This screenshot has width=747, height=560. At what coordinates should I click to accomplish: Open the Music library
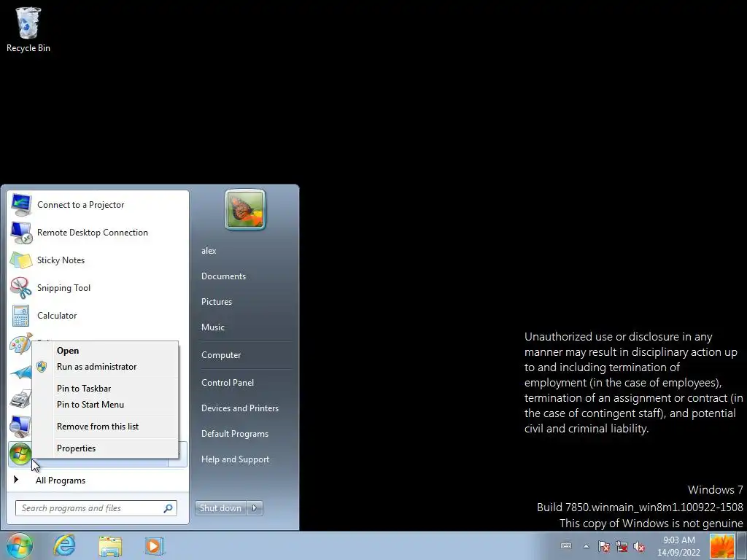[213, 327]
